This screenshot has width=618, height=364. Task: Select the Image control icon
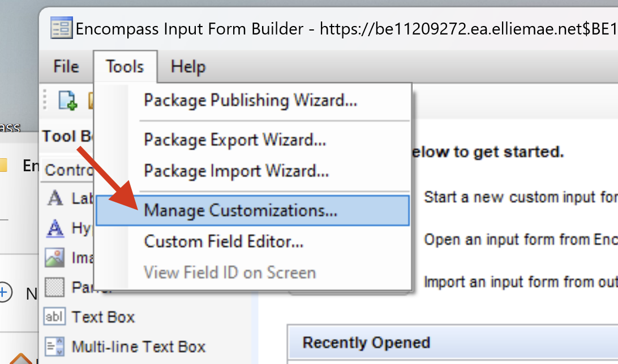click(55, 258)
